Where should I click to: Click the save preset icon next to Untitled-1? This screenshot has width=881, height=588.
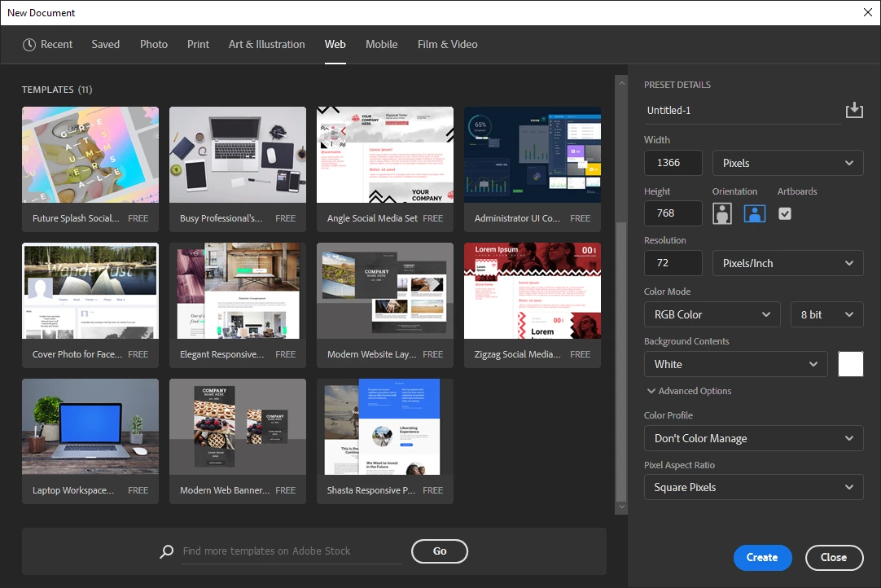tap(854, 110)
